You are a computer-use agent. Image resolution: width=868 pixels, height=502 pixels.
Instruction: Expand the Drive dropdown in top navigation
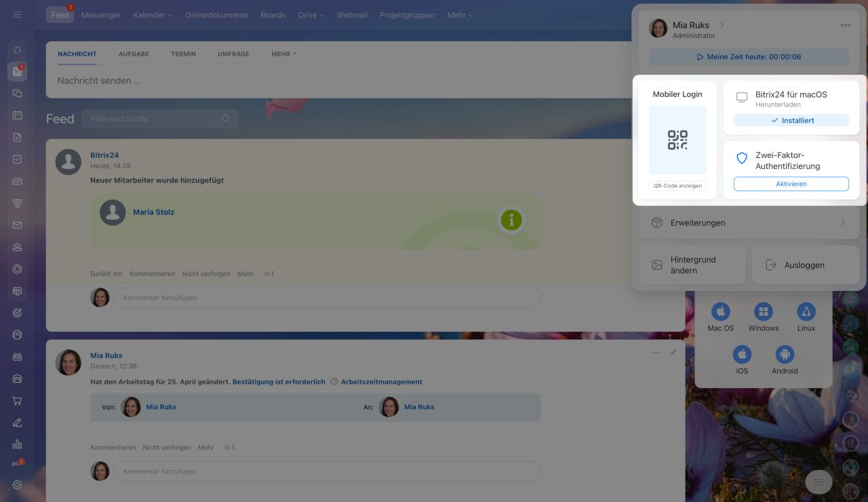point(311,15)
